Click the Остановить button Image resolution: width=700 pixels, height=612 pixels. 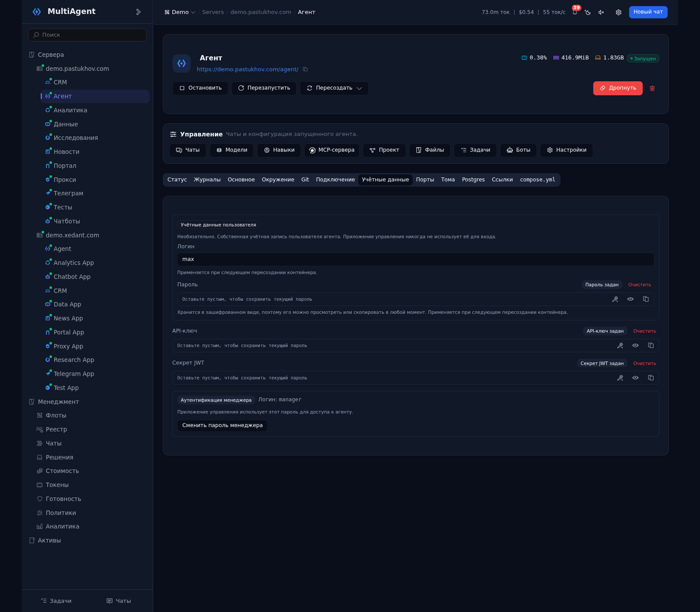(x=200, y=88)
